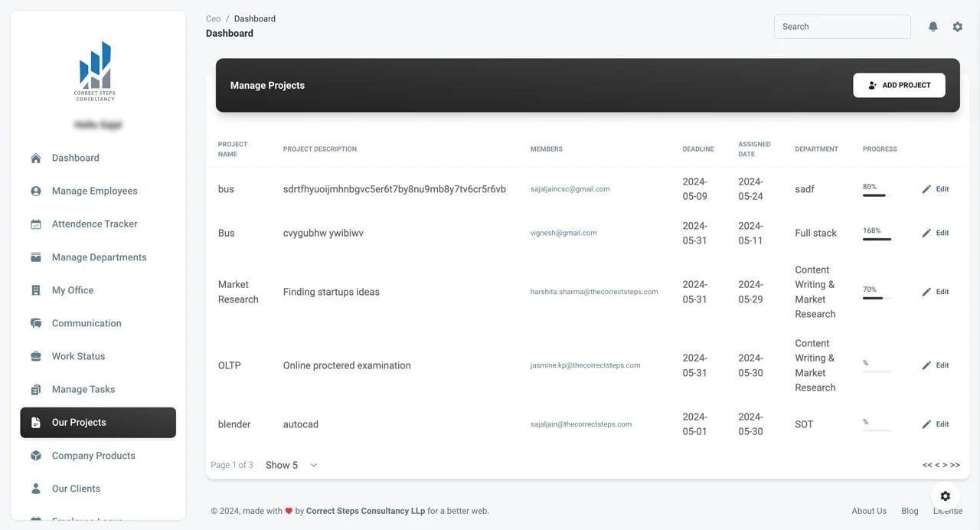Jump to first page with <<

[x=927, y=465]
